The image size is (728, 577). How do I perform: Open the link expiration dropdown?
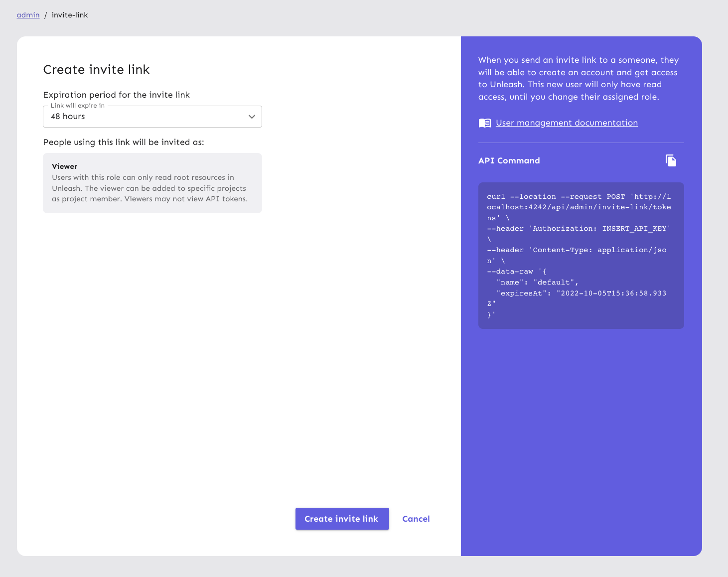point(152,116)
